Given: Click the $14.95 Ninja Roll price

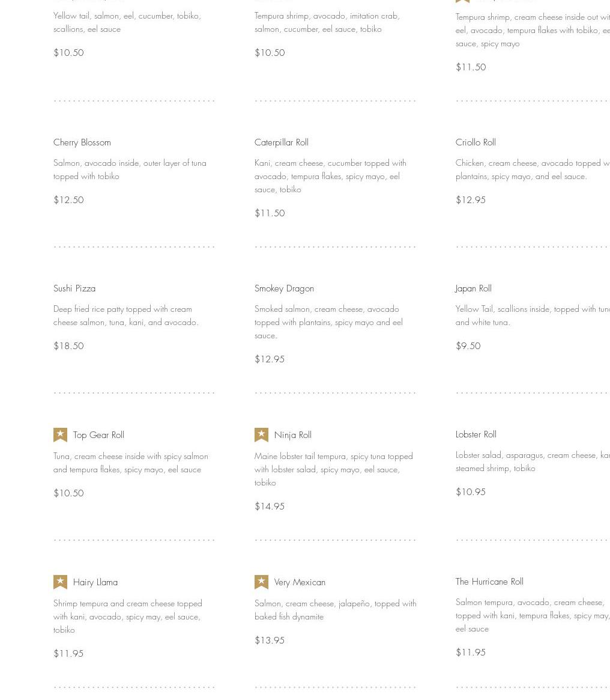Looking at the screenshot, I should coord(270,507).
